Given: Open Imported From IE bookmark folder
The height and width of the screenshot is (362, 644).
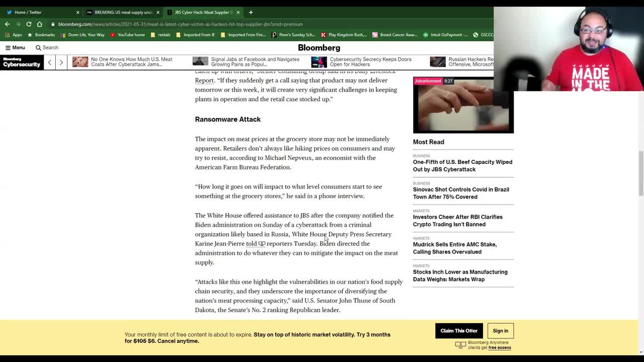Looking at the screenshot, I should pos(195,35).
